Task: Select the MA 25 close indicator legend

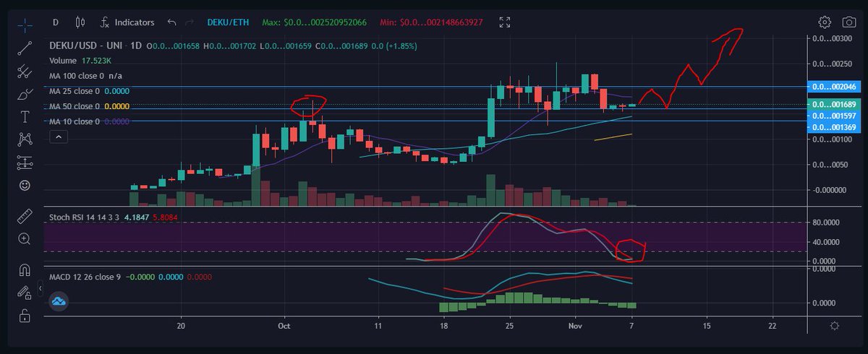Action: 74,92
